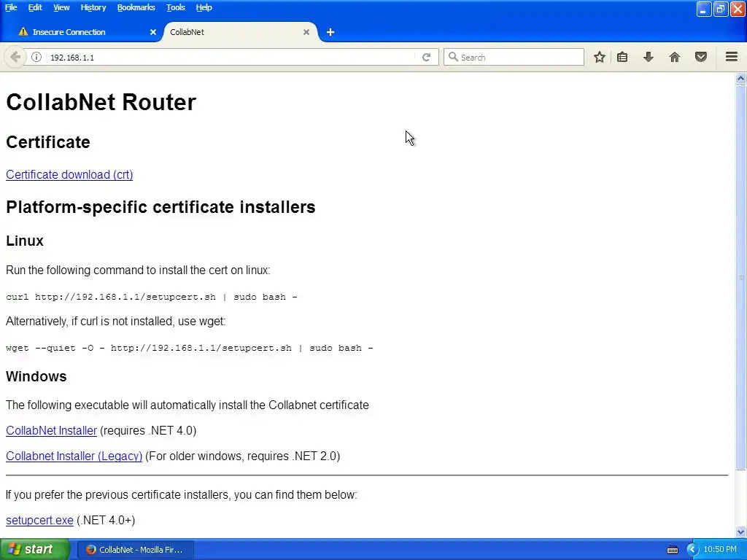747x560 pixels.
Task: Open the hamburger menu
Action: 732,57
